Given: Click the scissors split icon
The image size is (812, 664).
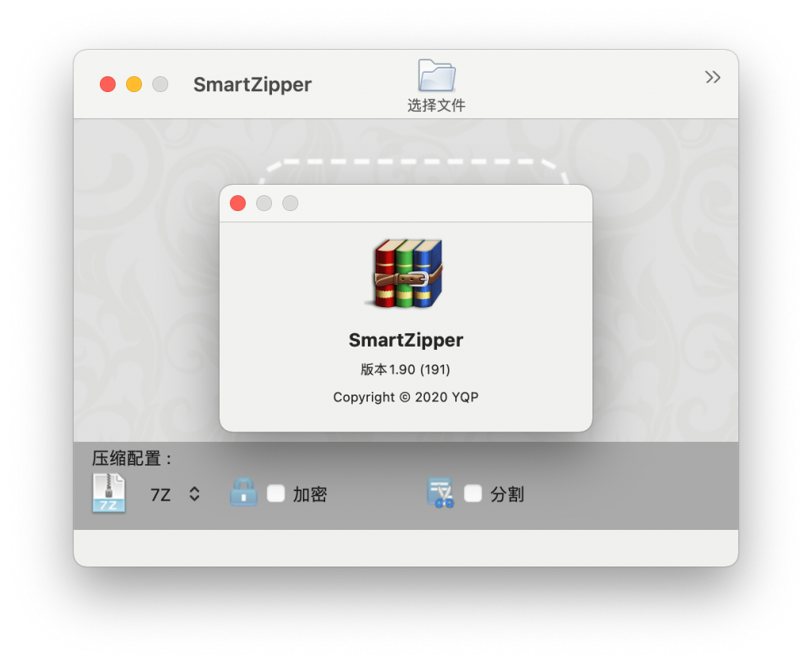Looking at the screenshot, I should (440, 493).
